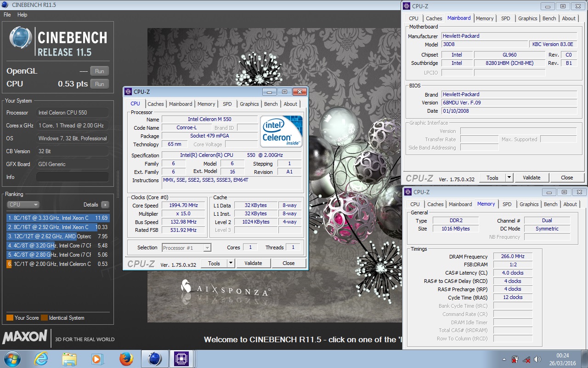
Task: Expand Tools arrow in Mainboard CPU-Z window
Action: [509, 178]
